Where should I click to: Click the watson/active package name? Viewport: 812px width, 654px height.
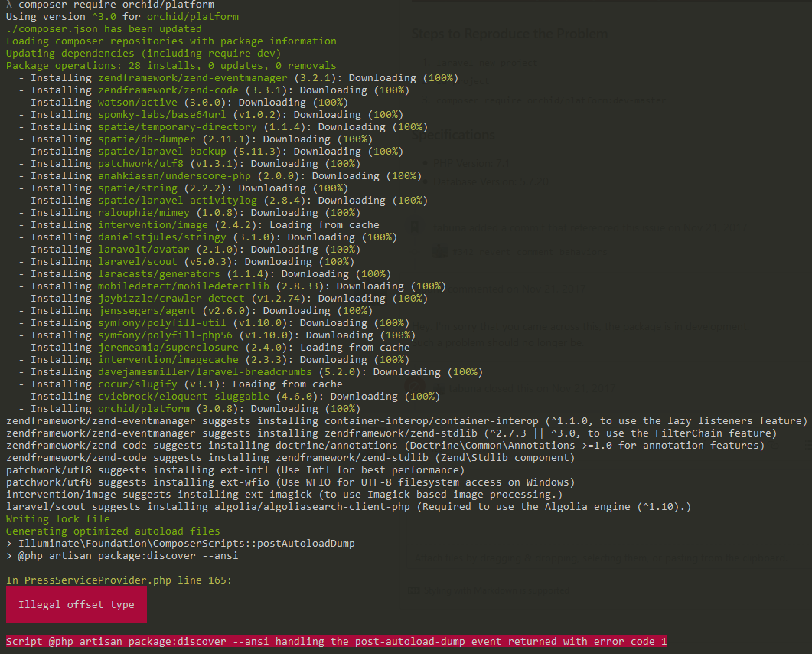(138, 103)
